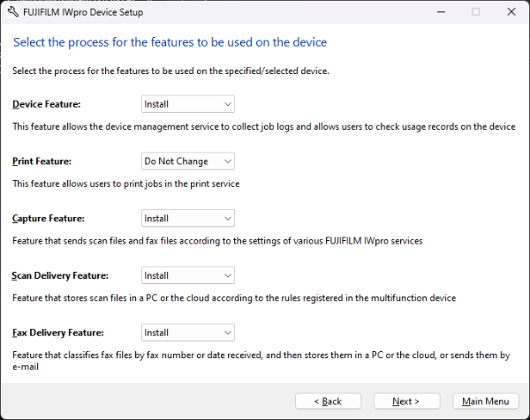The image size is (530, 420).
Task: Click the Print Feature label
Action: (x=42, y=161)
